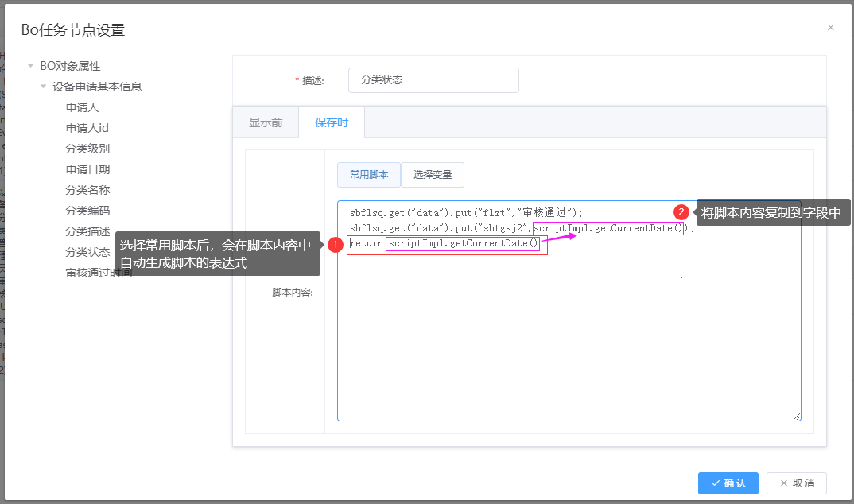The width and height of the screenshot is (854, 504).
Task: Collapse the BO对象属性 tree node
Action: pyautogui.click(x=30, y=66)
